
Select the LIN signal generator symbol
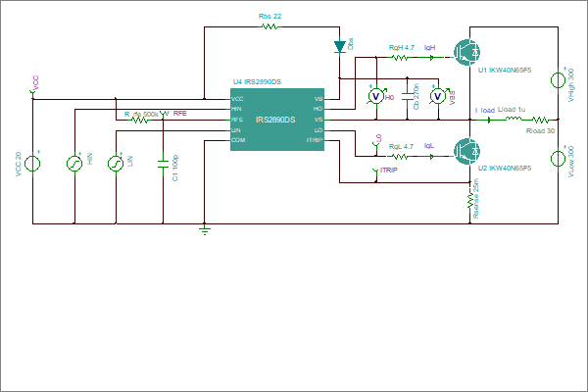116,164
